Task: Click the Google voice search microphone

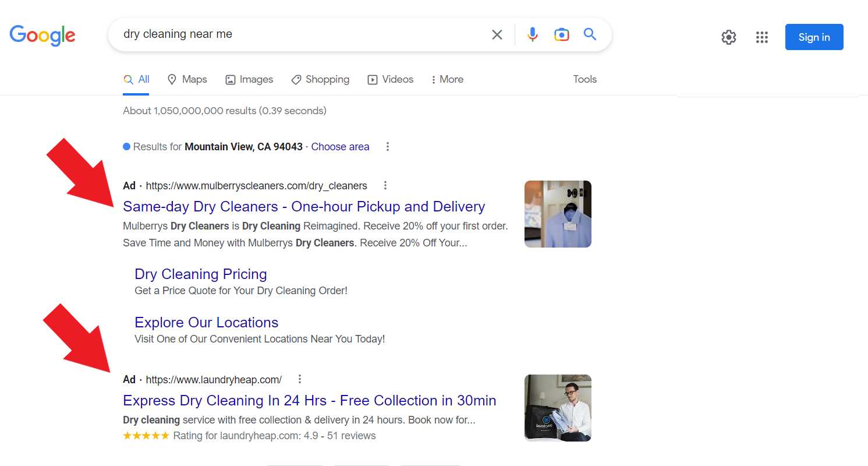Action: click(x=532, y=34)
